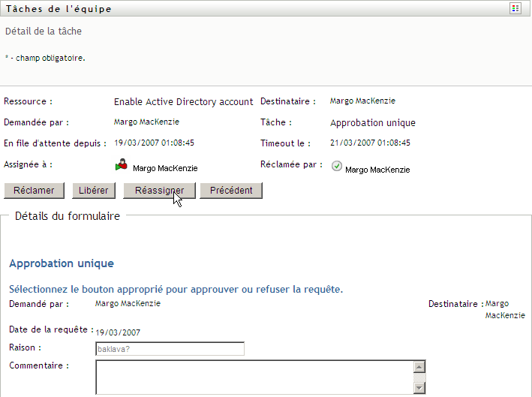Image resolution: width=532 pixels, height=397 pixels.
Task: Click the blue Approbation unique form heading
Action: tap(62, 264)
